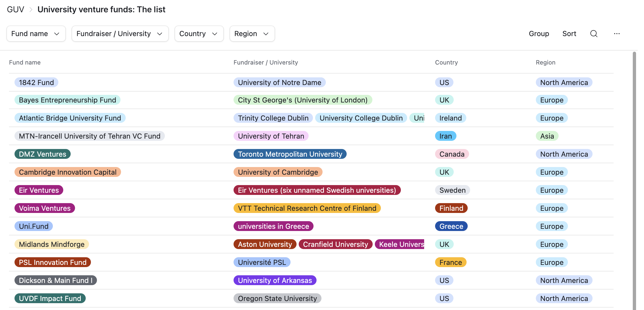644x310 pixels.
Task: Click the VTT Technical Research Centre tag
Action: (x=307, y=208)
